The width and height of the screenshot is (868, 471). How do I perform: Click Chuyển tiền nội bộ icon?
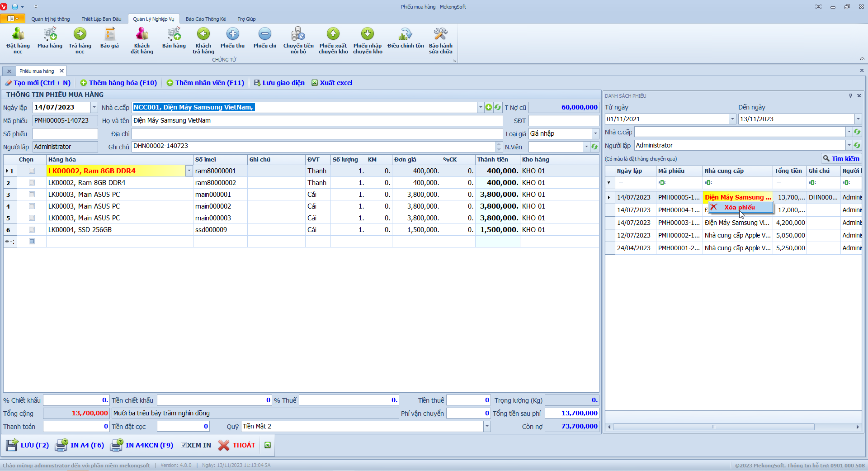click(298, 40)
